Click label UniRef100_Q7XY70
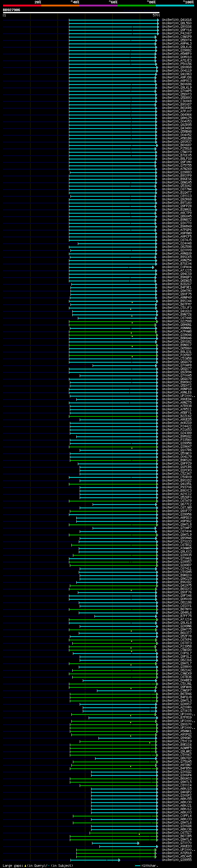This screenshot has height=868, width=197. (177, 843)
